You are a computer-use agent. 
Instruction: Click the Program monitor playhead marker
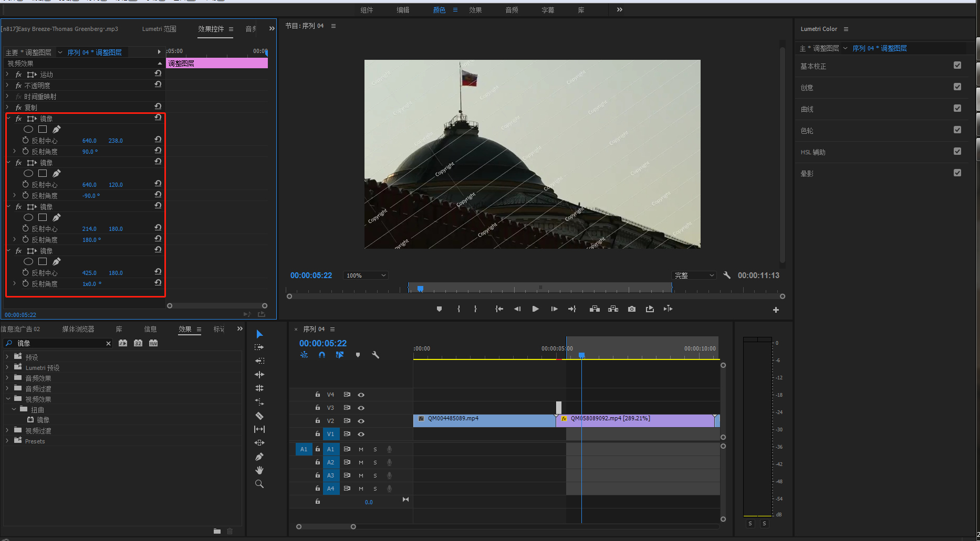tap(420, 289)
